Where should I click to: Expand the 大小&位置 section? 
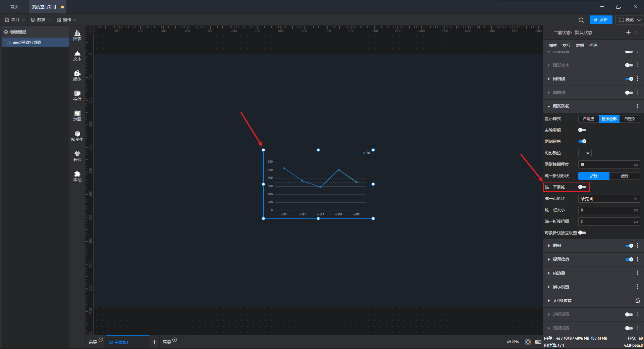549,301
